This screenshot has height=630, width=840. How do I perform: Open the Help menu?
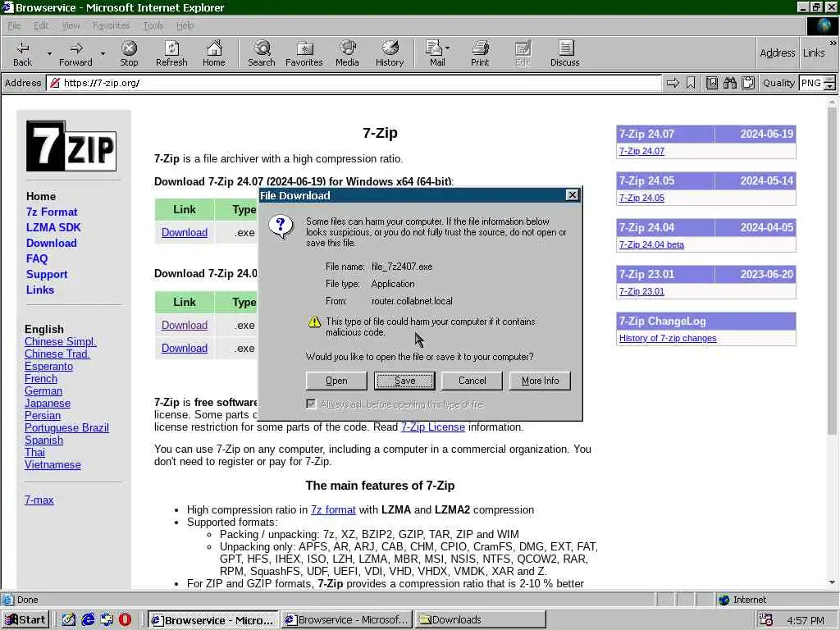[x=185, y=25]
